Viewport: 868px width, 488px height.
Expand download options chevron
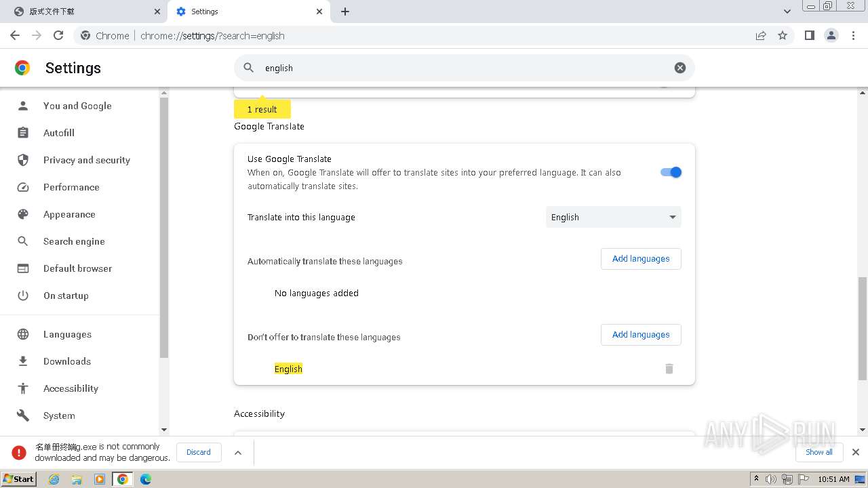238,453
